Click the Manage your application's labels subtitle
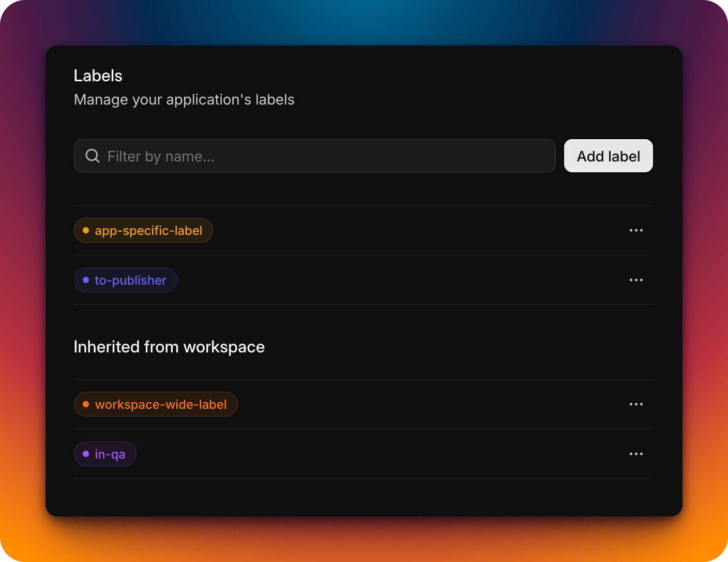728x562 pixels. pos(184,99)
